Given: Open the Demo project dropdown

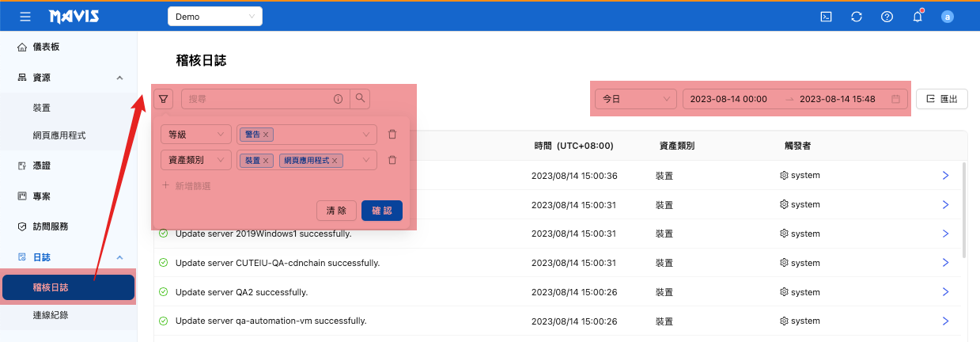Looking at the screenshot, I should click(x=214, y=17).
